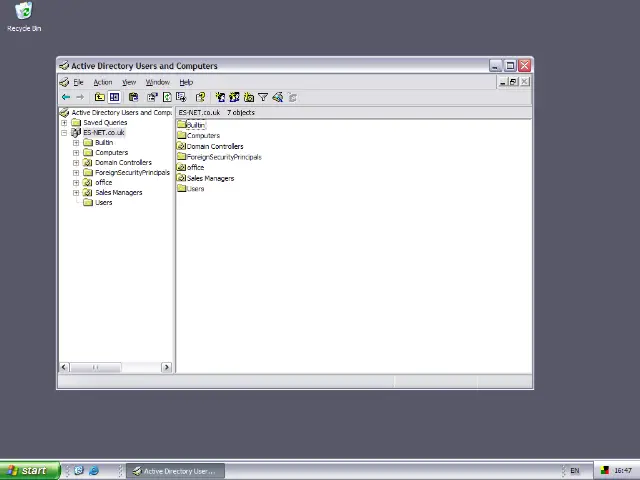The height and width of the screenshot is (480, 640).
Task: Select office in the left tree
Action: pos(104,182)
